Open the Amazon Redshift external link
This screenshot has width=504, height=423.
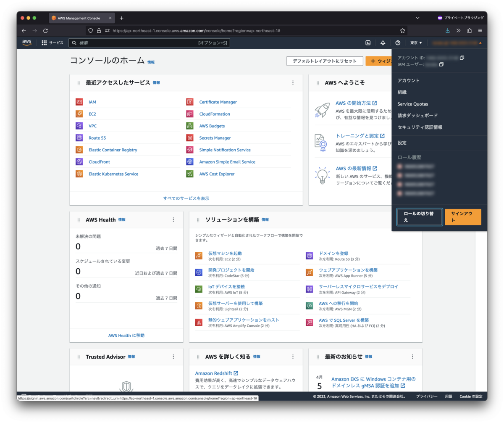(x=217, y=373)
